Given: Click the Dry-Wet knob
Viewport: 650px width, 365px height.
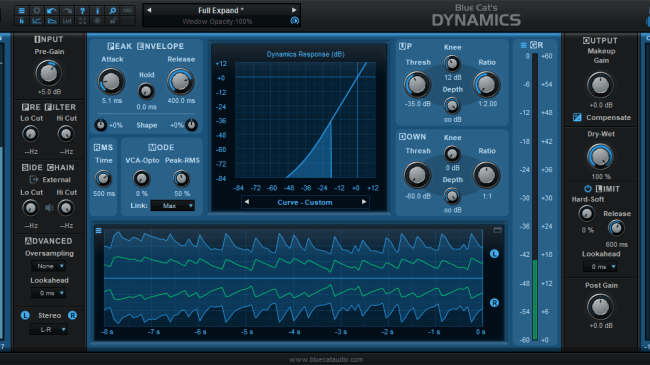Looking at the screenshot, I should pyautogui.click(x=600, y=157).
